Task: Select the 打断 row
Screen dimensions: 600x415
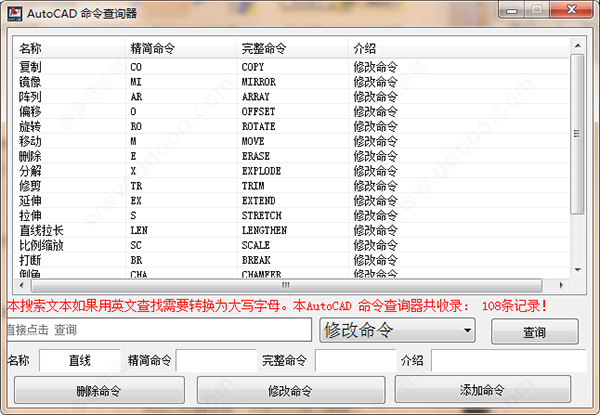Action: tap(291, 260)
